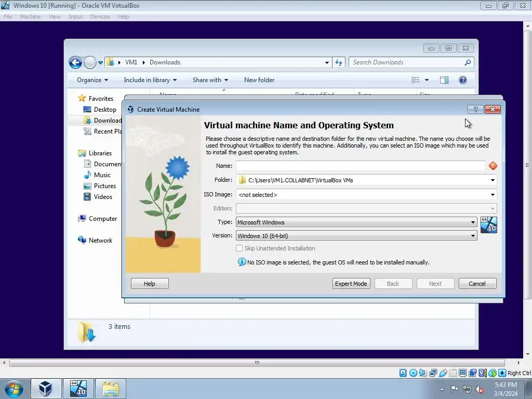Click the hard disk activity status icon
Viewport: 532px width, 399px height.
coord(403,373)
